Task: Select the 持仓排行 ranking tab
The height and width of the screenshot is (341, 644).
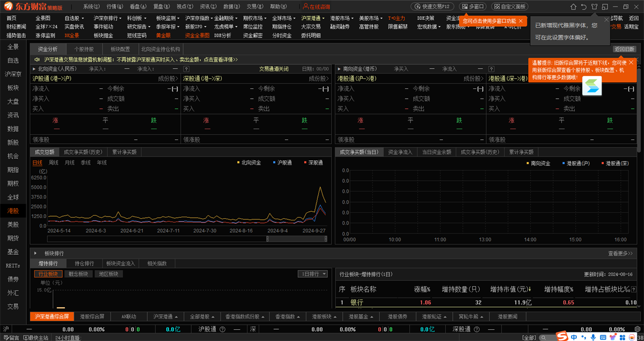Action: coord(84,263)
